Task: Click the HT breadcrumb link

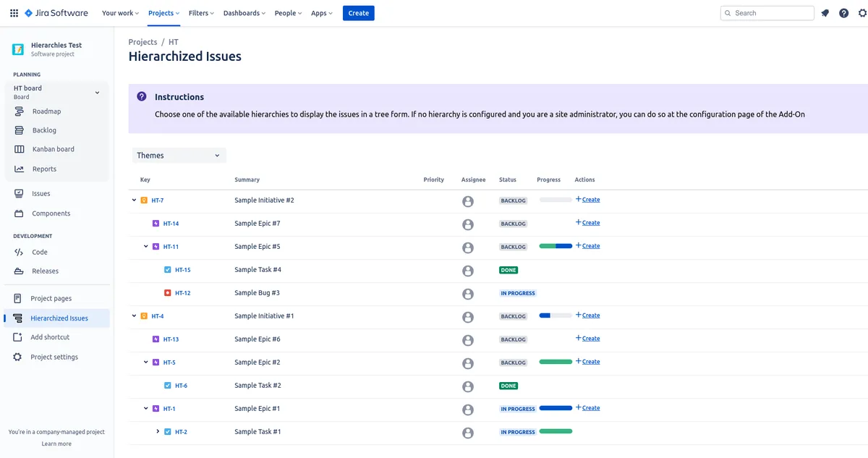Action: (174, 42)
